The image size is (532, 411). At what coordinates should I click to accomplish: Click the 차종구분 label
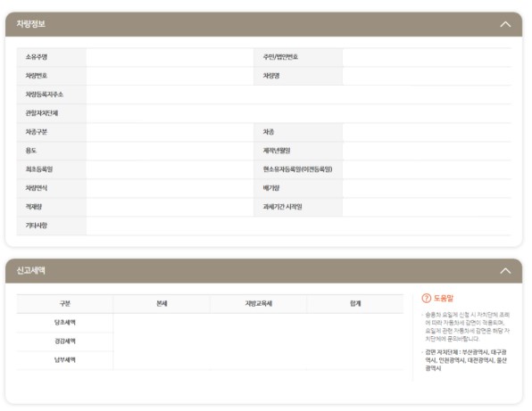[x=37, y=132]
